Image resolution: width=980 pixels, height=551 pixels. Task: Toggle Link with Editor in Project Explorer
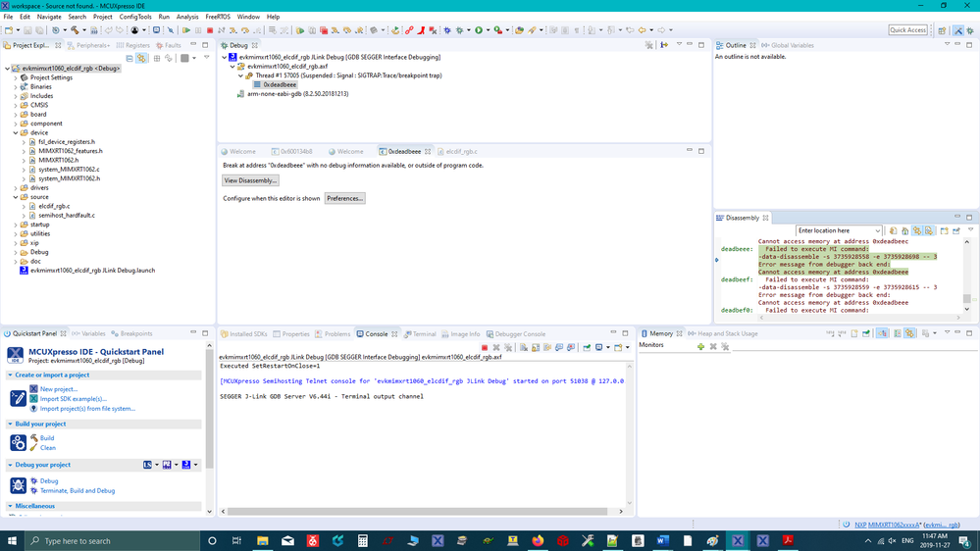142,58
